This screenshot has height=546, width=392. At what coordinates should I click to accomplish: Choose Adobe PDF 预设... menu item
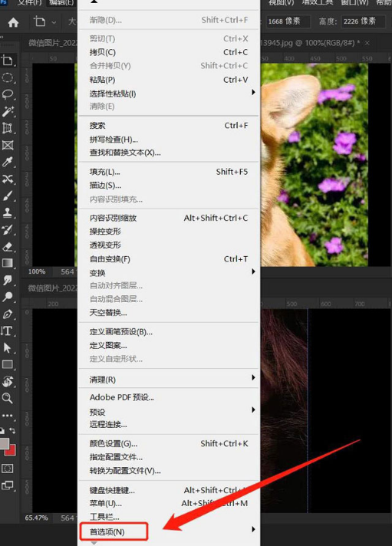(x=169, y=397)
